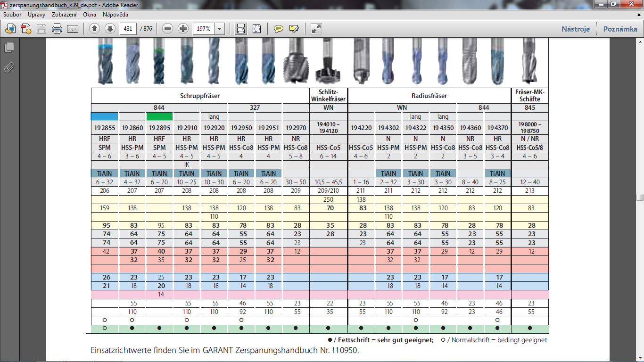Screen dimensions: 644x362
Task: Open the Poznámka pane
Action: (620, 29)
